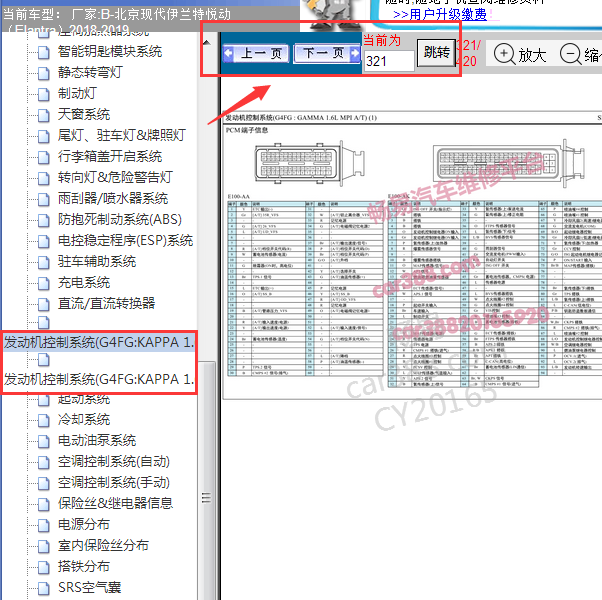Click document icon beside 空调控制系统(自动)

44,463
